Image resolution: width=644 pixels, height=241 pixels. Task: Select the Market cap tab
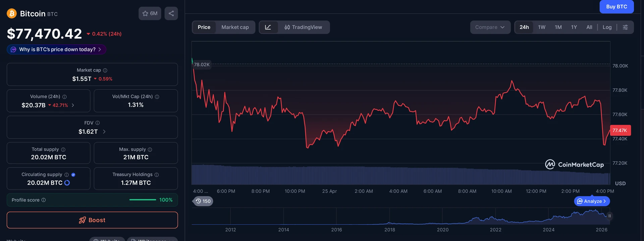(x=235, y=27)
